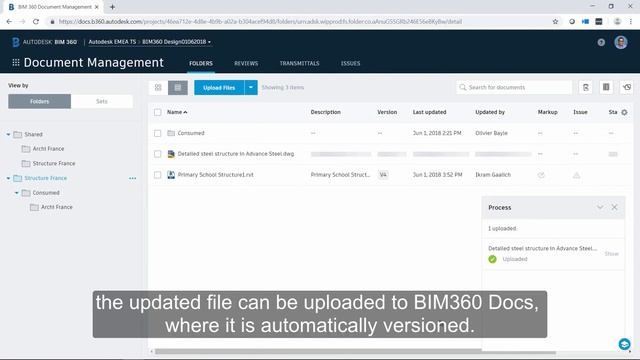This screenshot has height=360, width=640.
Task: Open the user profile avatar
Action: [621, 42]
